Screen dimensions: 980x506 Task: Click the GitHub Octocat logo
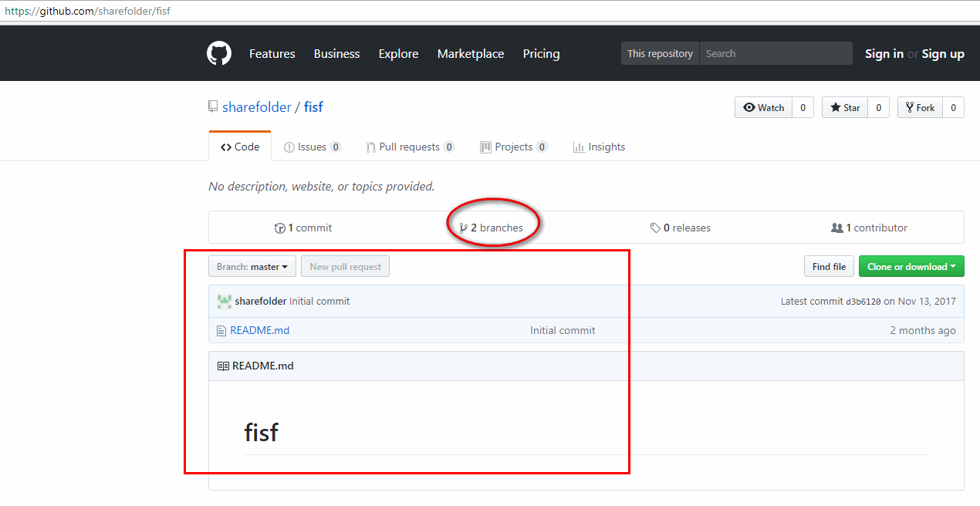click(x=218, y=53)
